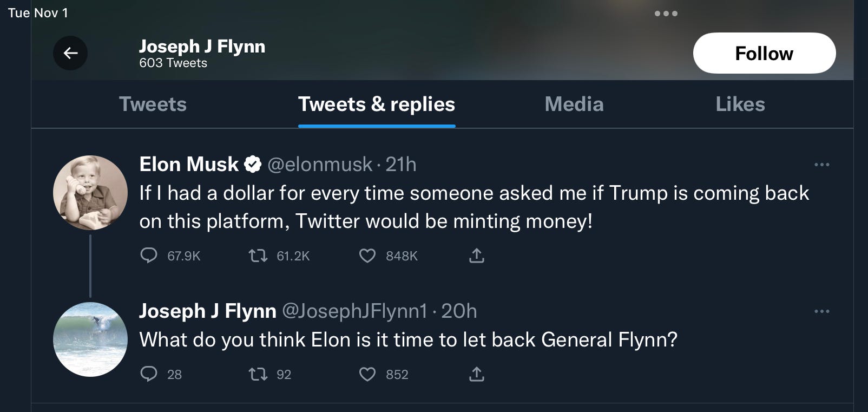
Task: Share Joseph J Flynn's tweet
Action: pyautogui.click(x=476, y=374)
